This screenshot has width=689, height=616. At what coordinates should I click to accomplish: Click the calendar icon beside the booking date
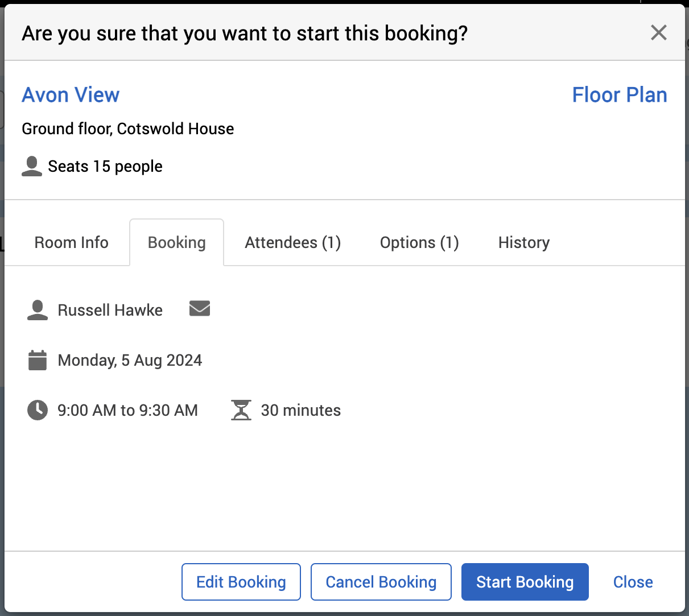click(x=38, y=360)
